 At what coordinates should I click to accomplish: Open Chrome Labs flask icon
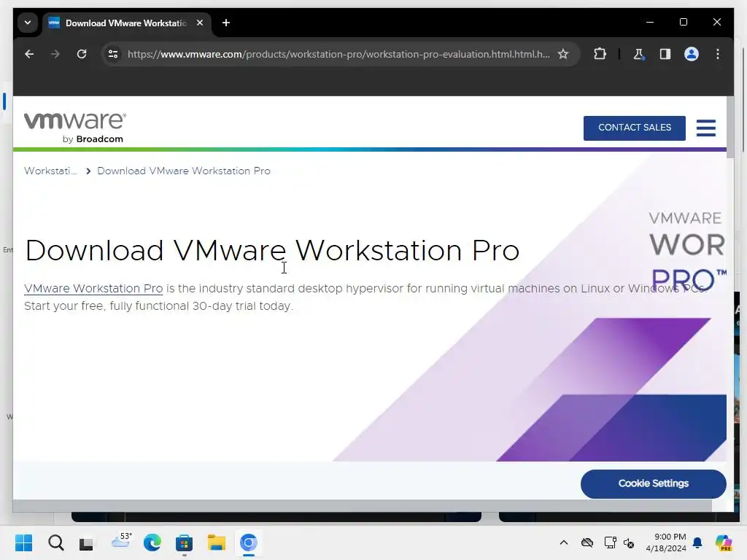(638, 54)
